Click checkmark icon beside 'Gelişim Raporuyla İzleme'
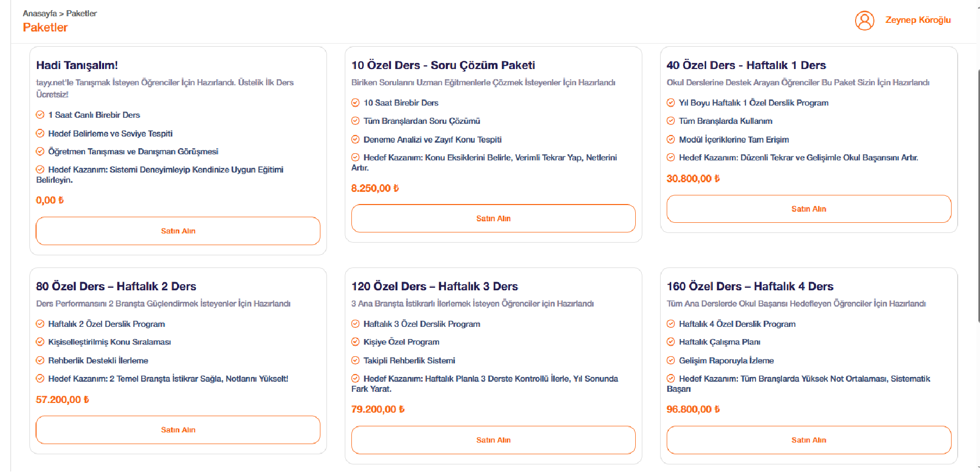 tap(671, 360)
